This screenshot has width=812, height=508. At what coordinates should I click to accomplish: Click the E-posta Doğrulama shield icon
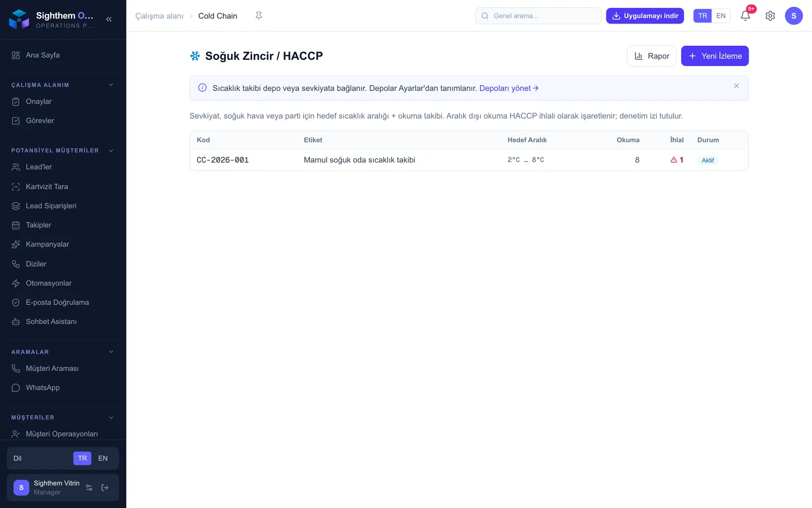(16, 302)
